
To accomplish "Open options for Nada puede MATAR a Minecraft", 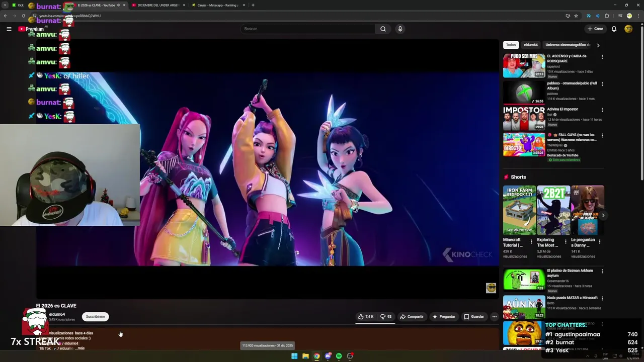I will (602, 299).
